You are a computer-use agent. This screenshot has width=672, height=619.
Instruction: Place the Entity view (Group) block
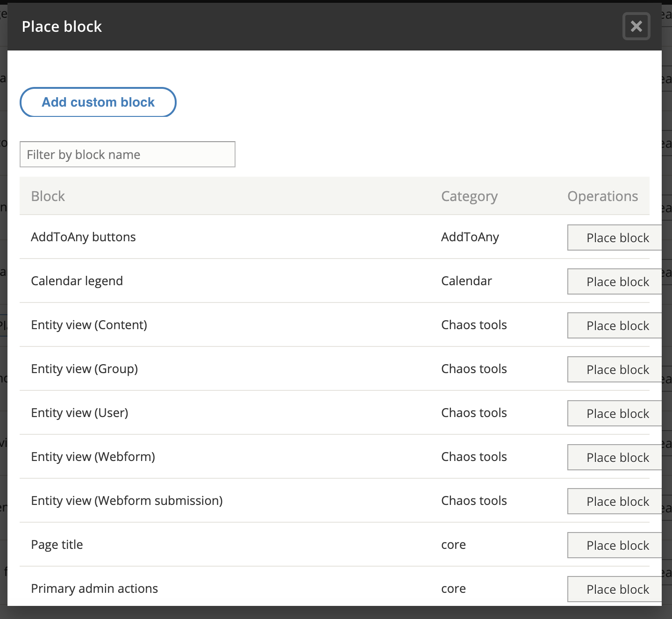(x=615, y=369)
